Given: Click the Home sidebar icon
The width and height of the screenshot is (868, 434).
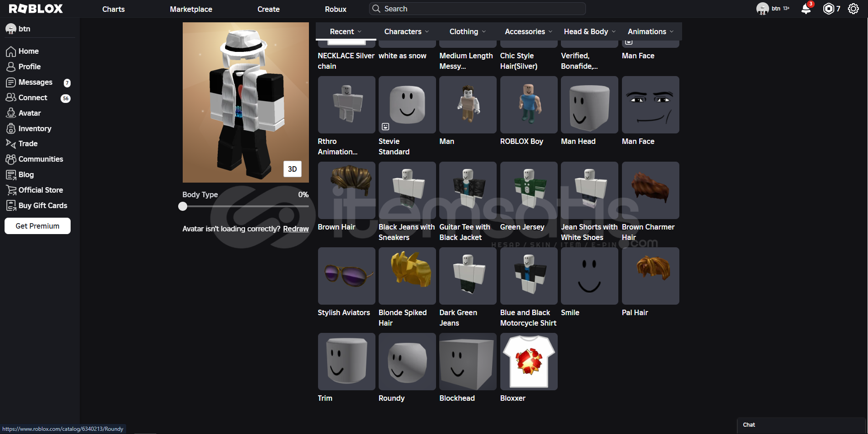Looking at the screenshot, I should tap(11, 51).
